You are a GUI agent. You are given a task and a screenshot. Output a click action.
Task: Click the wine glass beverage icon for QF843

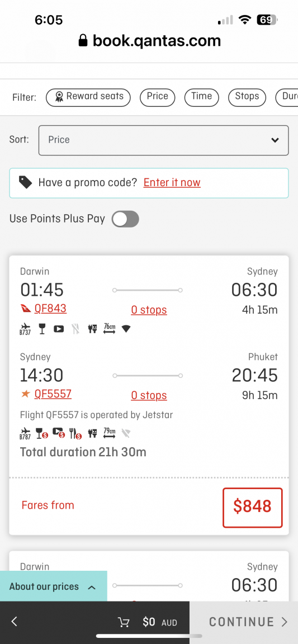41,329
